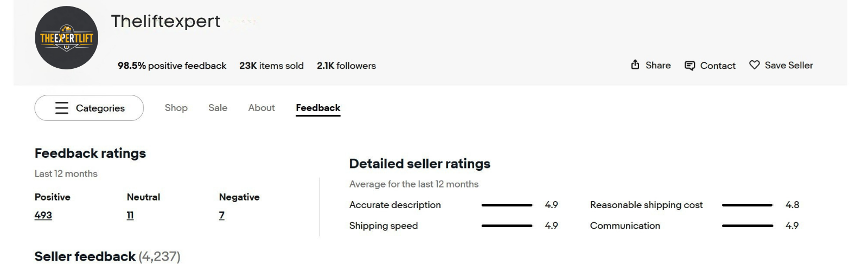The width and height of the screenshot is (868, 271).
Task: View the 7 negative feedback link
Action: tap(221, 215)
